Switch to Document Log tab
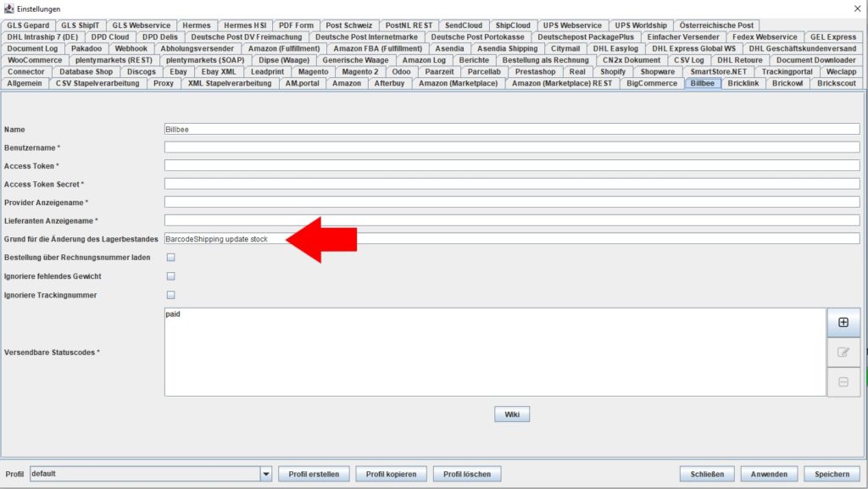This screenshot has height=489, width=868. pos(32,48)
